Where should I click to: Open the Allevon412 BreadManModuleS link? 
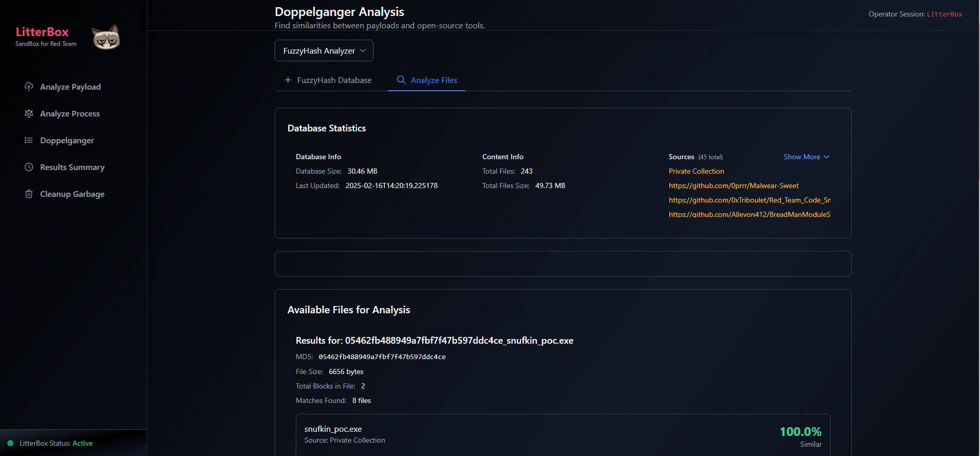pyautogui.click(x=750, y=214)
